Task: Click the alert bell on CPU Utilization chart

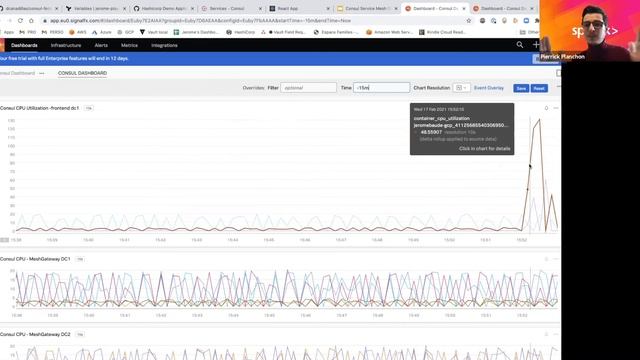Action: coord(546,108)
